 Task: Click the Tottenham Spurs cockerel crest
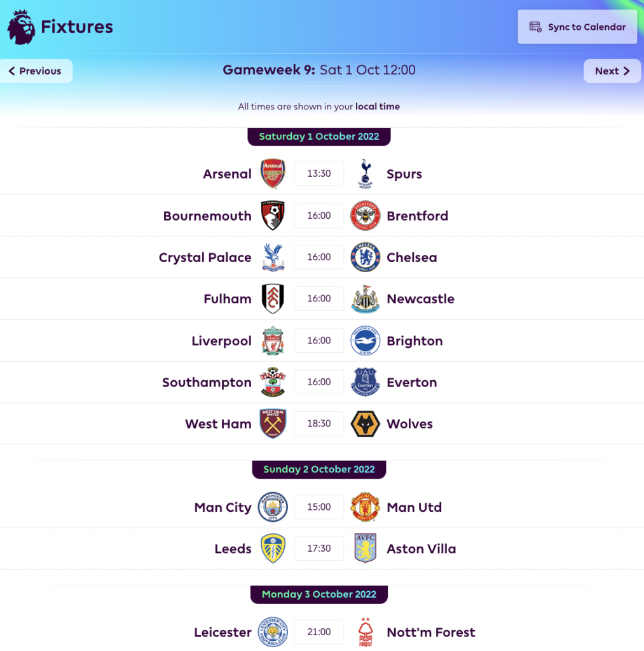366,174
